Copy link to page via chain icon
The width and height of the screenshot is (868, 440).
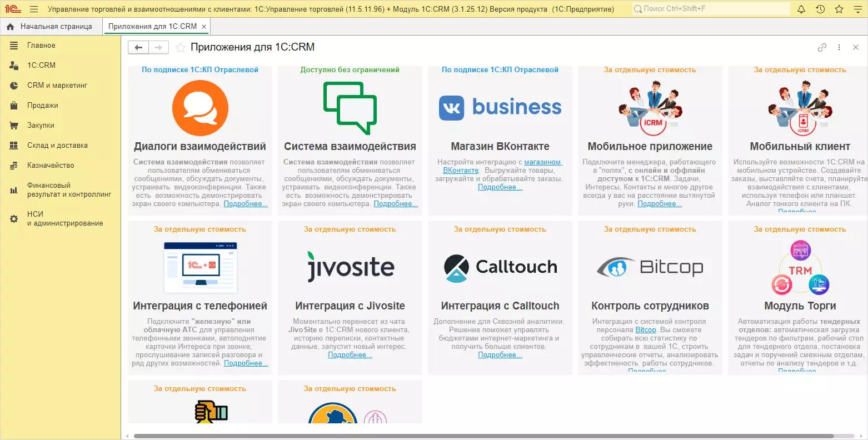822,48
